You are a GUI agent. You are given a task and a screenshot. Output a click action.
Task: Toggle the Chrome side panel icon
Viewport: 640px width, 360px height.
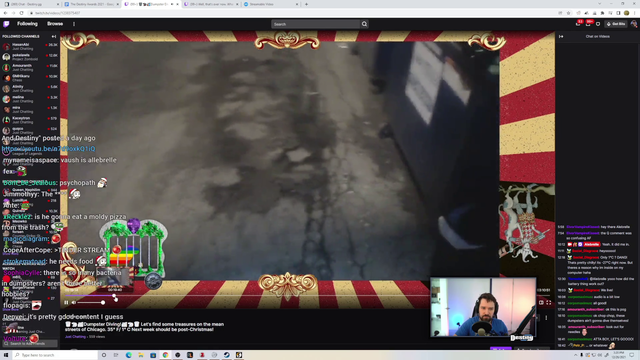click(618, 13)
